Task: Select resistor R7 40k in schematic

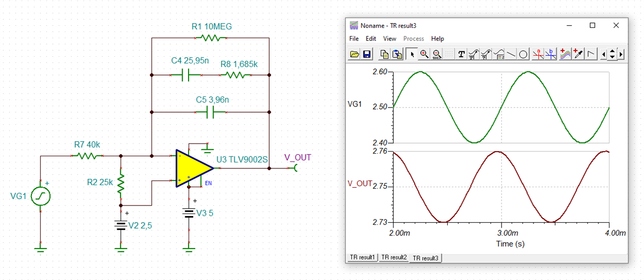Action: [87, 156]
